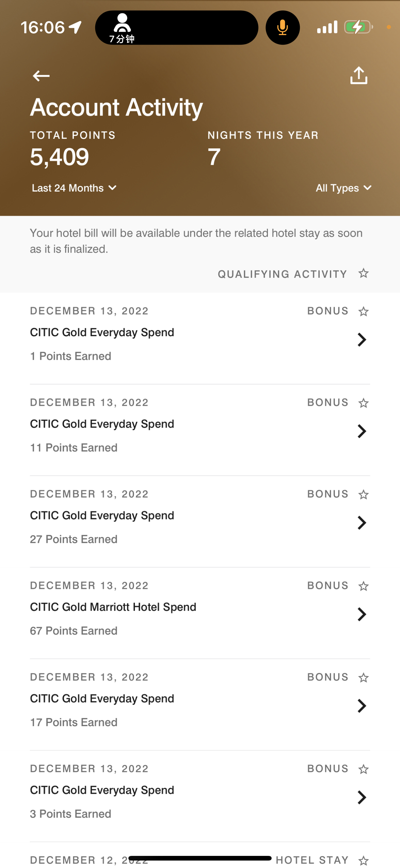This screenshot has width=400, height=868.
Task: Tap the star beside the 17 Points Earned entry
Action: pos(363,677)
